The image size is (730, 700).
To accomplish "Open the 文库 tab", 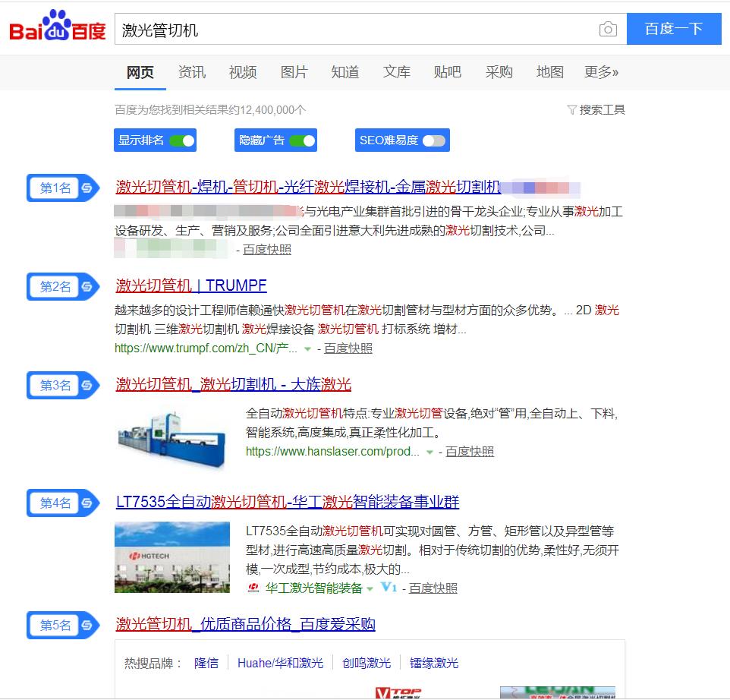I will pos(396,72).
